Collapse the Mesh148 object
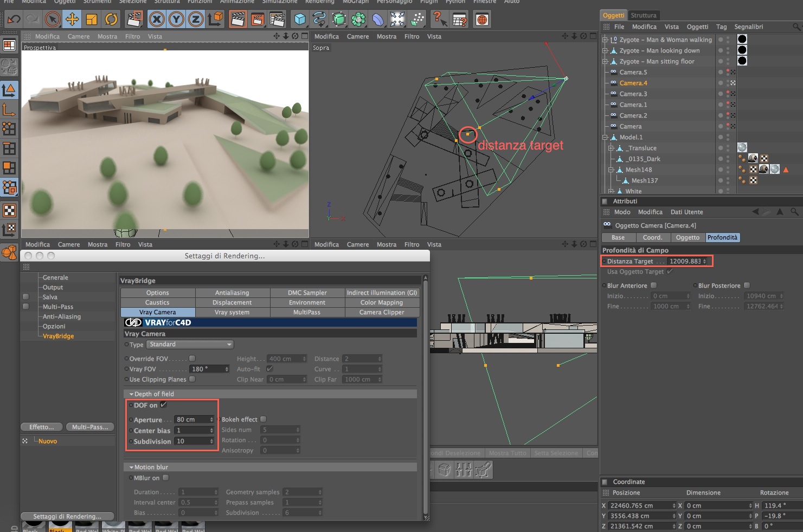This screenshot has height=532, width=803. pyautogui.click(x=611, y=170)
